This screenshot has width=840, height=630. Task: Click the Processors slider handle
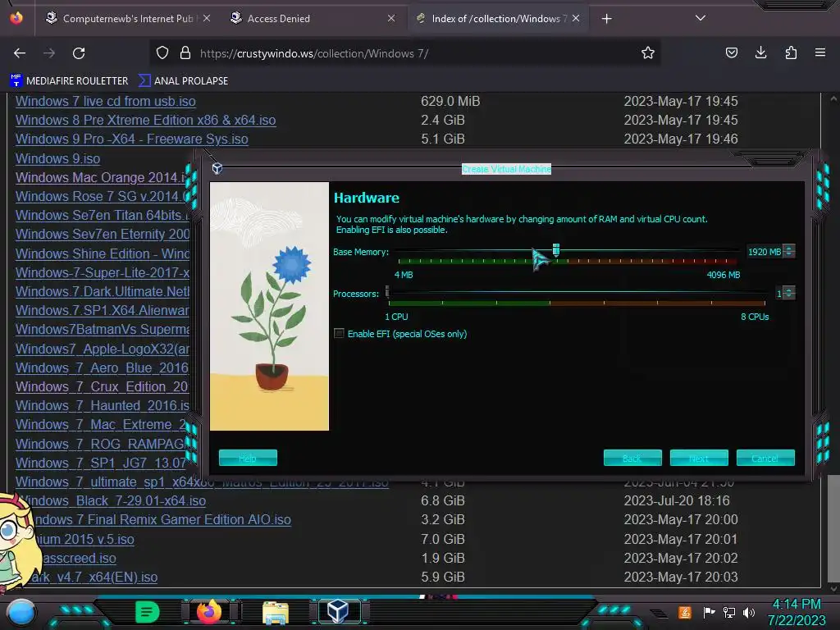pyautogui.click(x=387, y=291)
